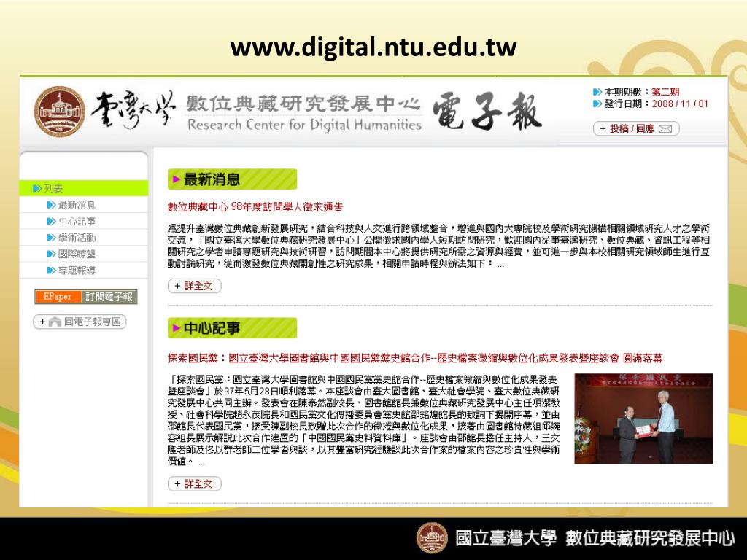Click the footer NTU emblem logo
This screenshot has width=747, height=560.
click(432, 538)
